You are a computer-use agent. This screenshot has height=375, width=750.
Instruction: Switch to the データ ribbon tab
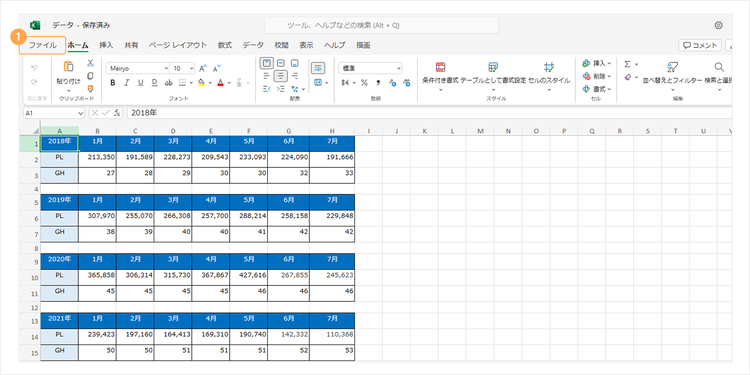click(253, 45)
